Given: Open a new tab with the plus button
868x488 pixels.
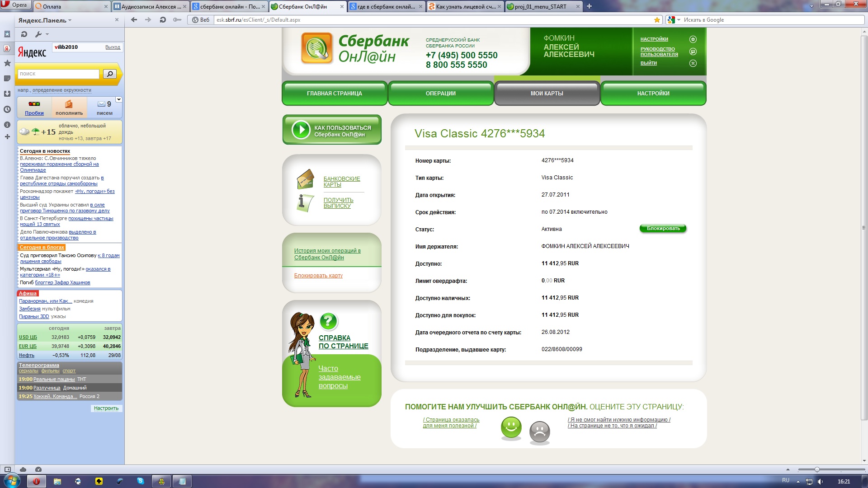Looking at the screenshot, I should click(x=589, y=6).
